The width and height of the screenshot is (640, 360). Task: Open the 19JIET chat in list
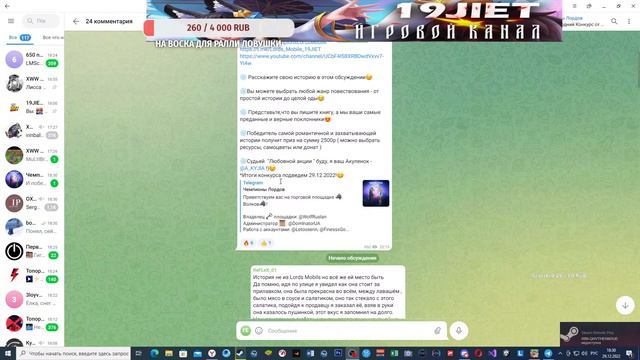coord(32,107)
